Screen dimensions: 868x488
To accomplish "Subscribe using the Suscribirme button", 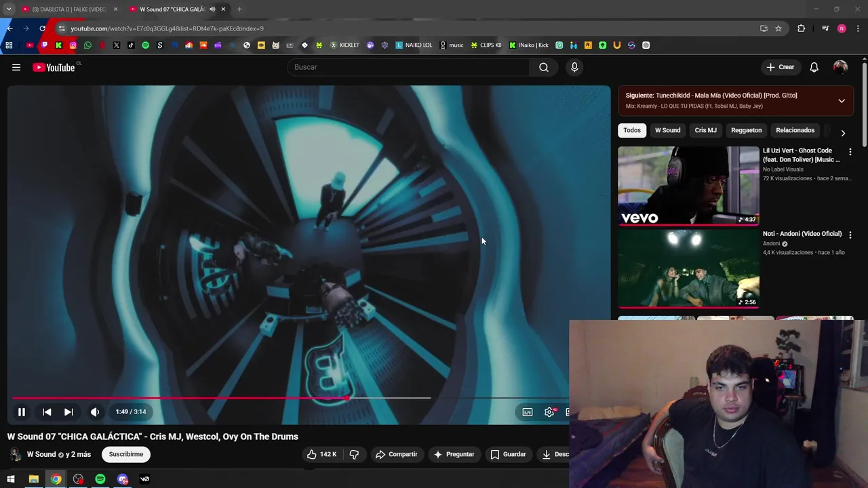I will pyautogui.click(x=126, y=454).
